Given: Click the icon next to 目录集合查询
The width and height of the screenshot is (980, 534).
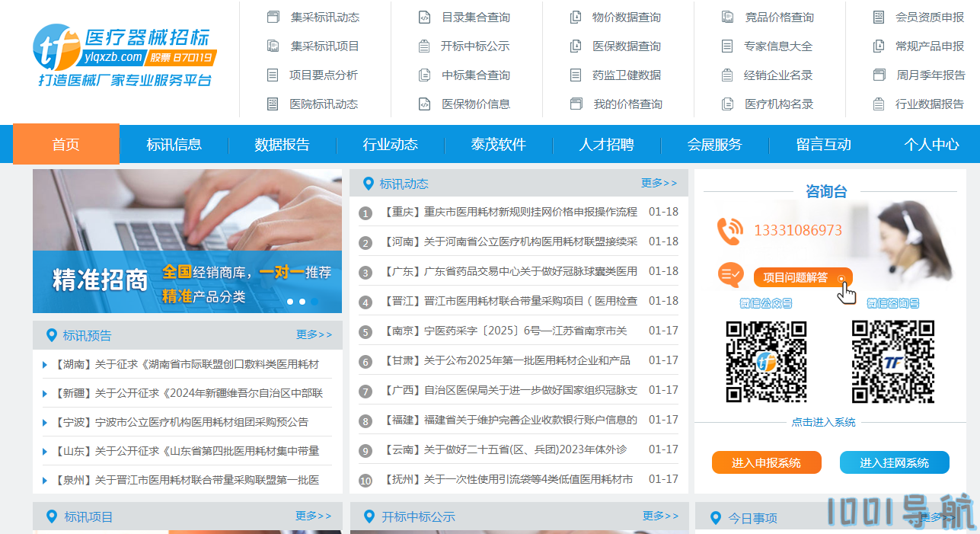Looking at the screenshot, I should pyautogui.click(x=425, y=17).
